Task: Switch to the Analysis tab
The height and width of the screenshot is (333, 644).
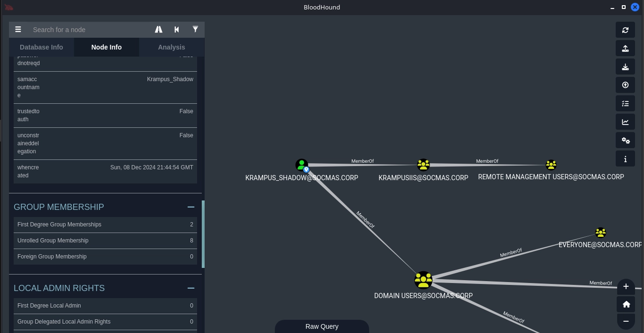Action: point(172,47)
